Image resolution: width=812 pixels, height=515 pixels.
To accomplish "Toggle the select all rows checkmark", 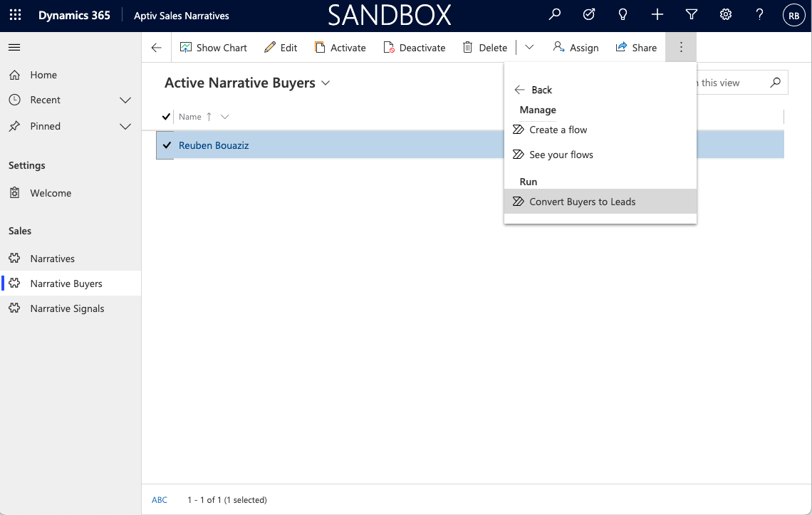I will [x=166, y=117].
